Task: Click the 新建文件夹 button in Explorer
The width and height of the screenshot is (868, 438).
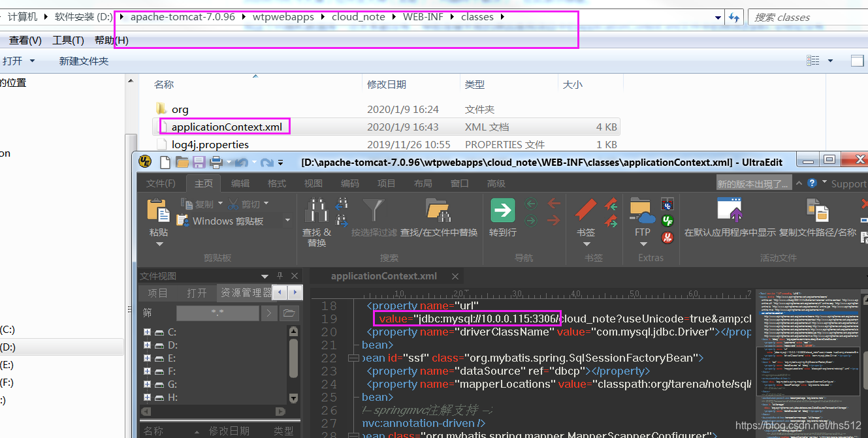Action: (x=84, y=61)
